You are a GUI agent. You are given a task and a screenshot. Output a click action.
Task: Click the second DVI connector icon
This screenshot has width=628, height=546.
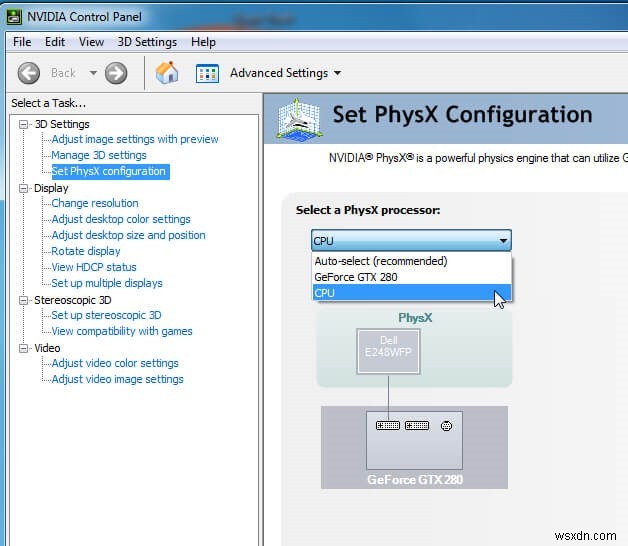(x=417, y=425)
